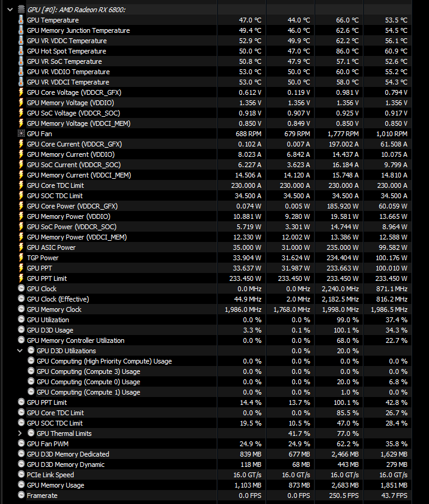
Task: Click the 197.002 A maximum core current value
Action: click(344, 144)
